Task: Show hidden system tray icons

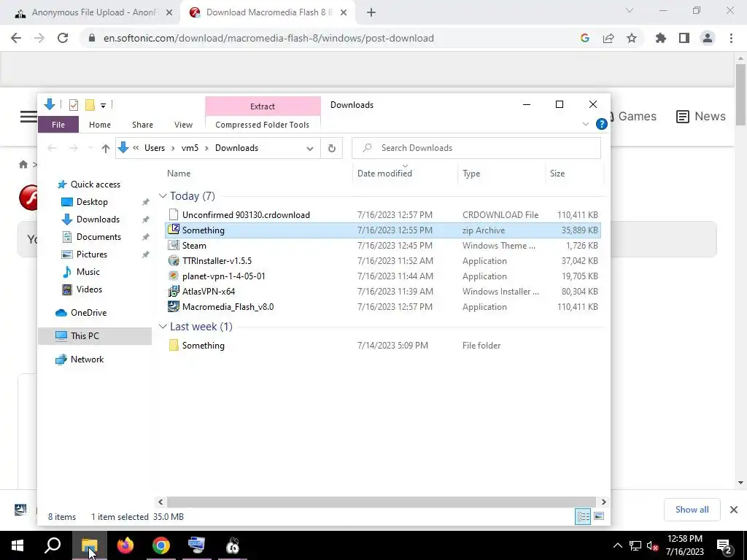Action: (x=617, y=545)
